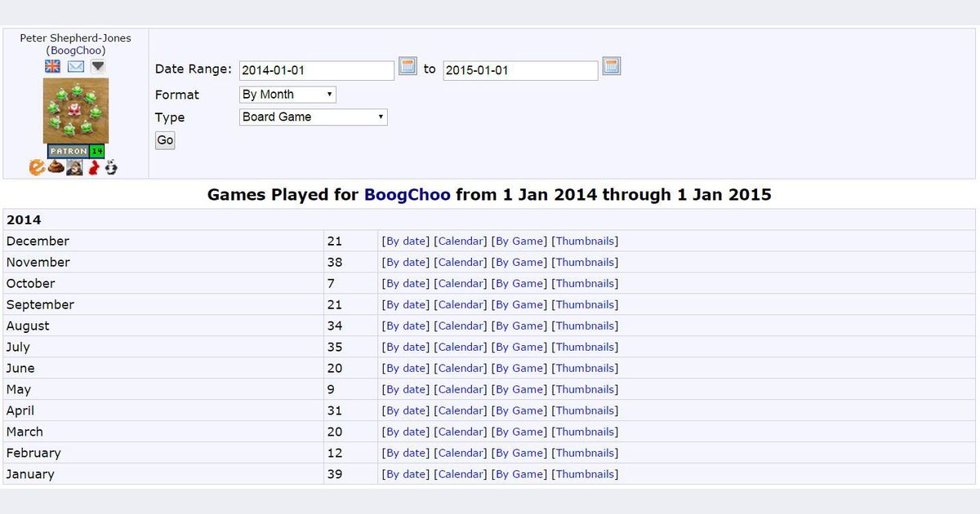Click the poop microbadge
Viewport: 980px width, 514px height.
tap(56, 167)
